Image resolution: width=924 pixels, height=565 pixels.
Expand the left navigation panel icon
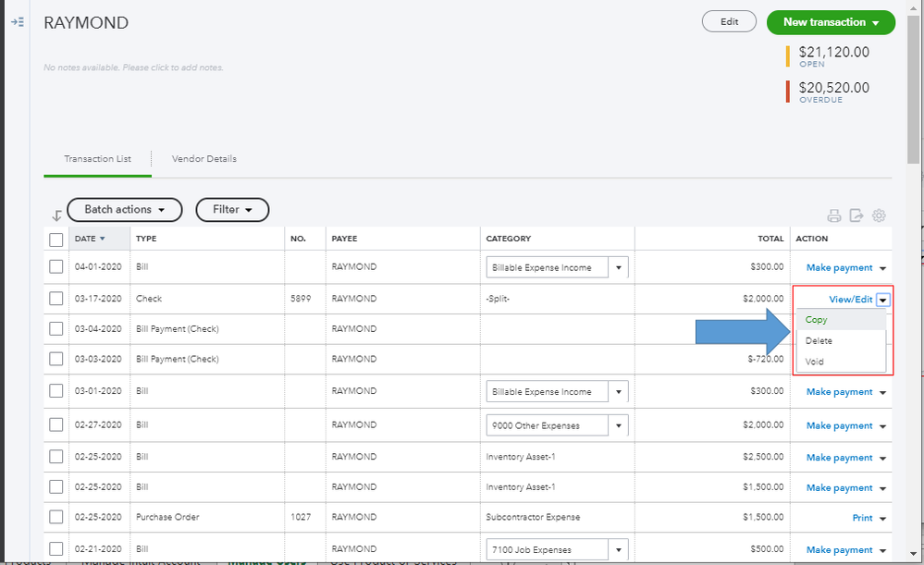(17, 22)
